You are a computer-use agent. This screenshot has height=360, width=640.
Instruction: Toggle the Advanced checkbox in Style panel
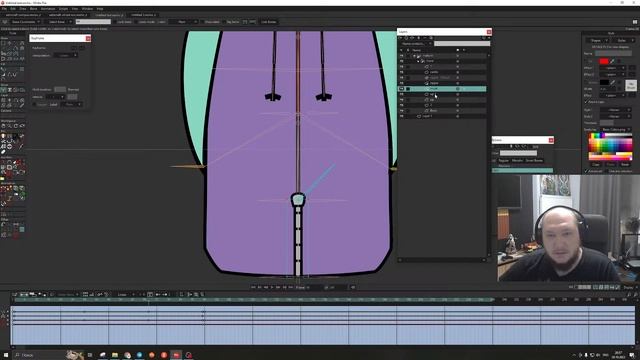(x=586, y=171)
